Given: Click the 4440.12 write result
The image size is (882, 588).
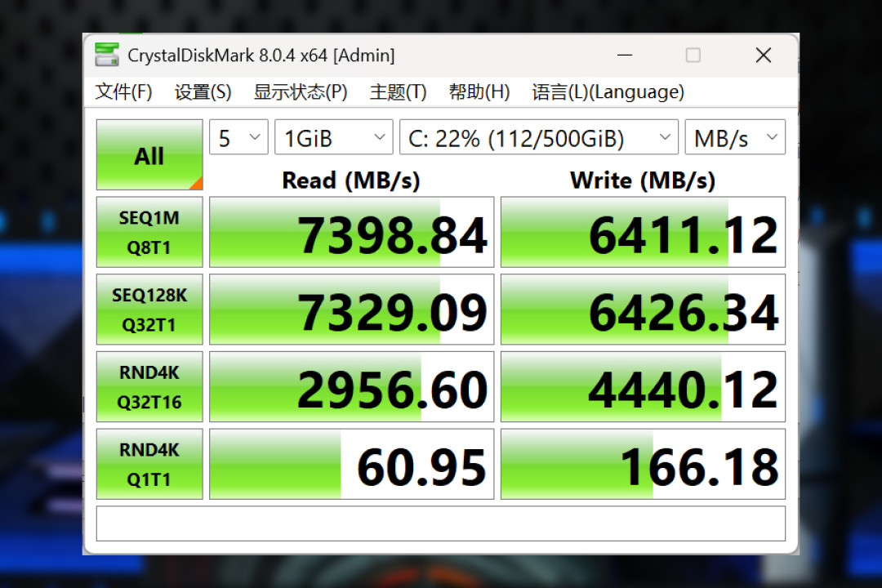Looking at the screenshot, I should (643, 386).
